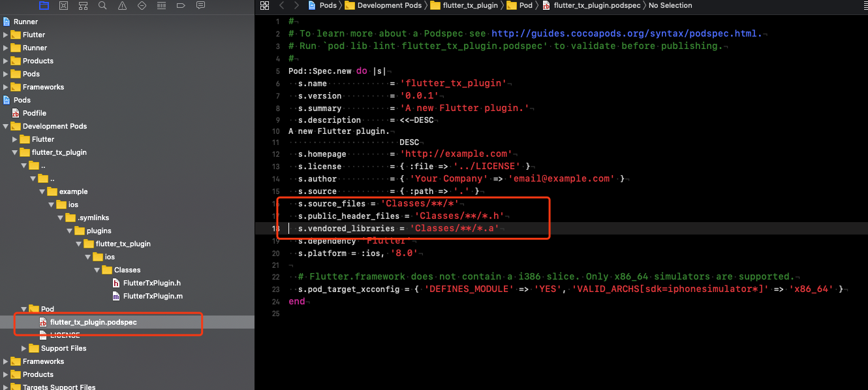The image size is (868, 390).
Task: Click Pod::Spec.new do |s| line
Action: click(337, 71)
